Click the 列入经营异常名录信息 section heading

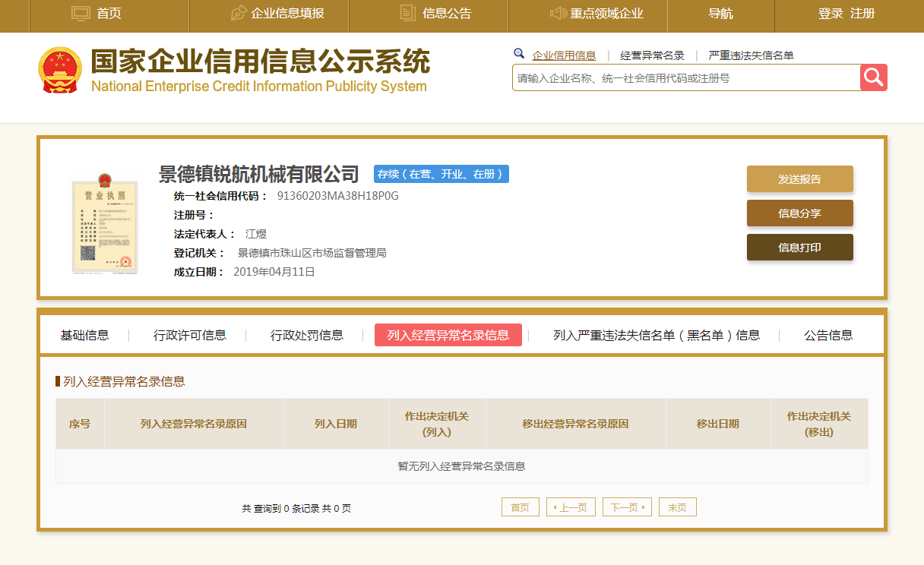coord(124,381)
